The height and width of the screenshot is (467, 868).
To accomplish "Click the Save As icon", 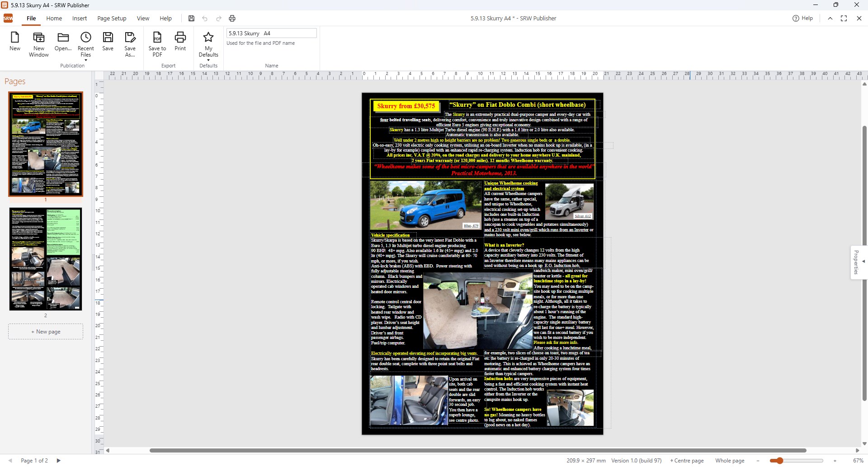I will pos(130,44).
